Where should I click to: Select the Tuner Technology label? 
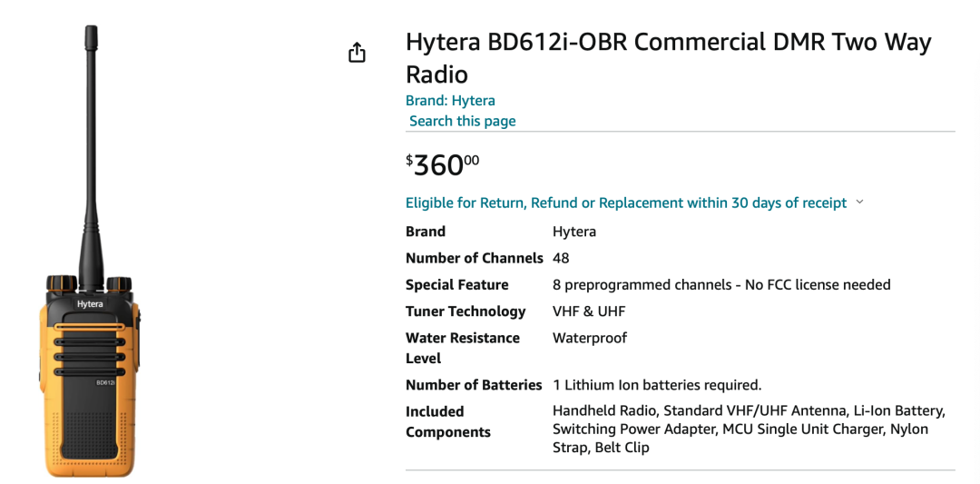[465, 311]
